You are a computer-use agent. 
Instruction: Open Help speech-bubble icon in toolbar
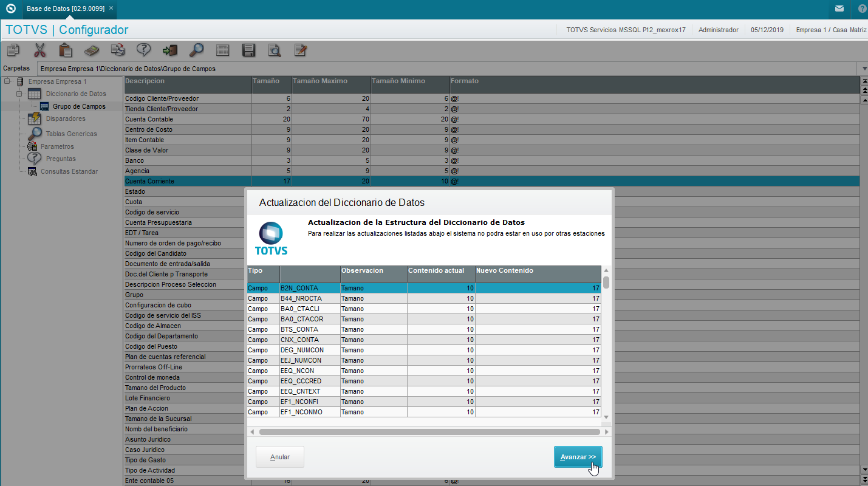pyautogui.click(x=143, y=50)
